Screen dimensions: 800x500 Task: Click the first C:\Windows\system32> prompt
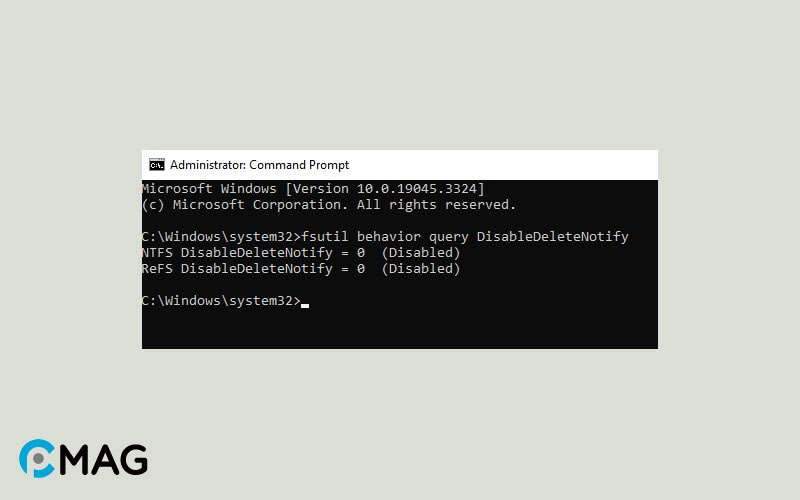220,237
